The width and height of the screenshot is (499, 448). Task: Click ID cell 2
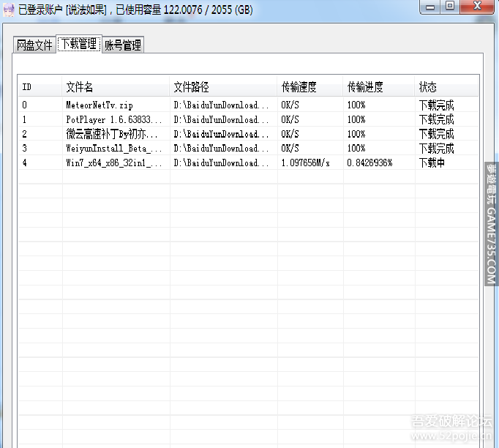pos(24,134)
